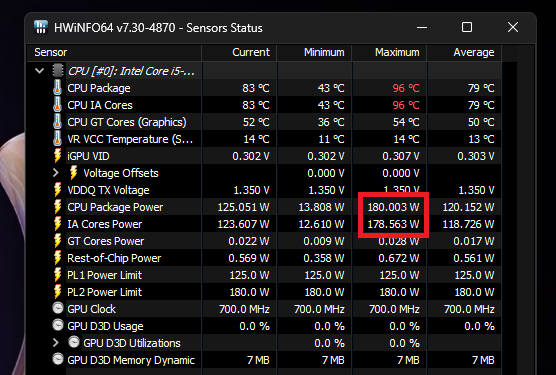The image size is (556, 375).
Task: Select the IA Cores Power row
Action: [264, 224]
